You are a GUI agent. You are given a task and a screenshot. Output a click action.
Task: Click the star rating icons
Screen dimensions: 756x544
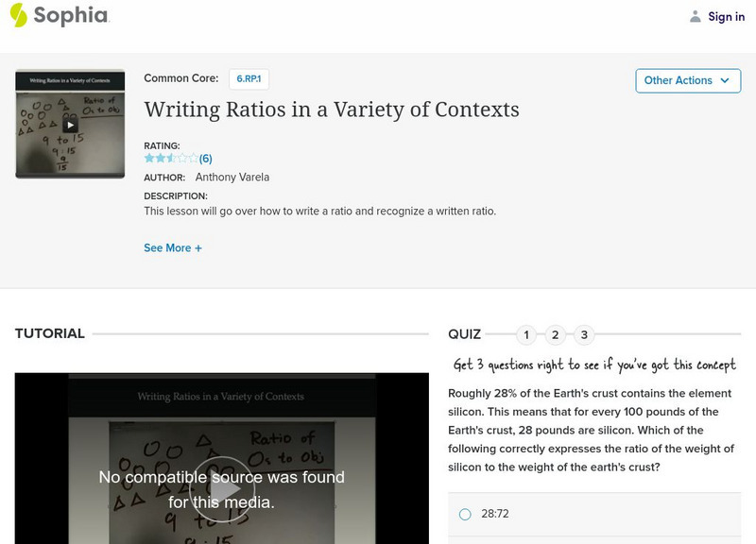[170, 159]
